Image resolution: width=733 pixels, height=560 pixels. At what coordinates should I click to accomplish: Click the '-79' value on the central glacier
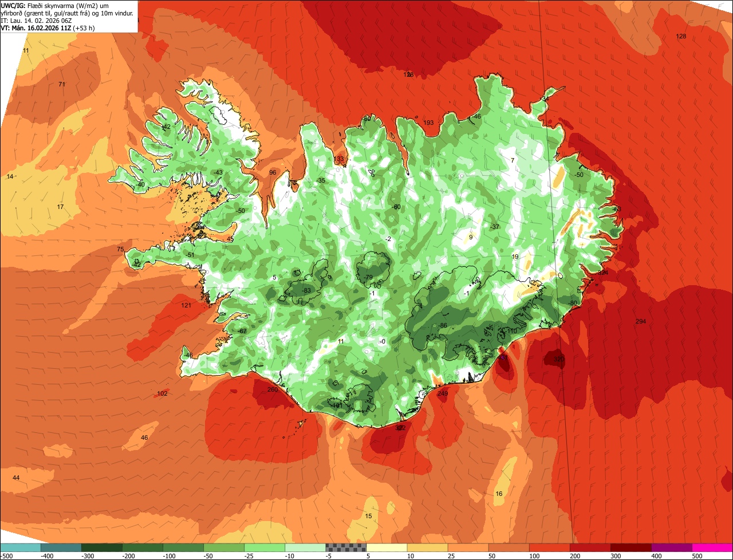(x=368, y=278)
